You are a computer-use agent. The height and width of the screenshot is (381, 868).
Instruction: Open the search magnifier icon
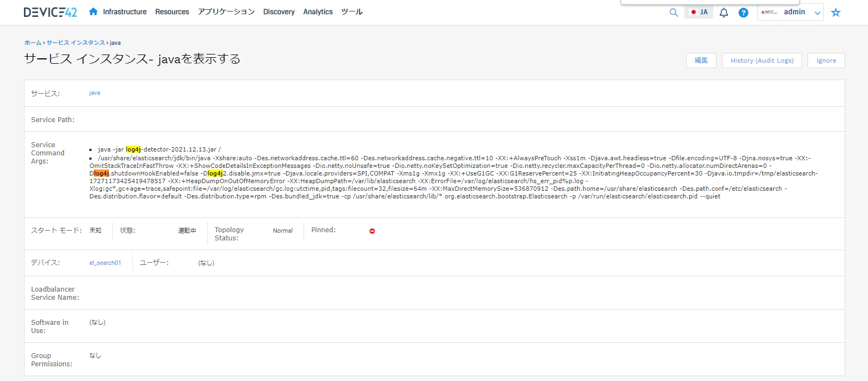click(x=673, y=13)
